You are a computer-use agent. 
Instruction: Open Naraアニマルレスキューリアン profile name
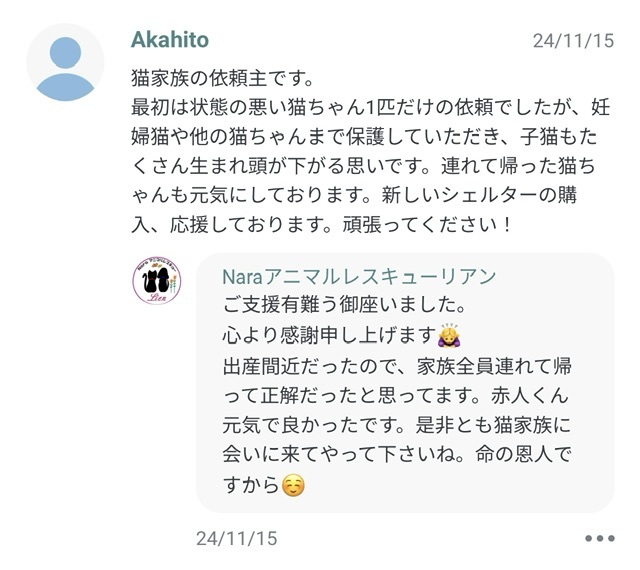(358, 276)
